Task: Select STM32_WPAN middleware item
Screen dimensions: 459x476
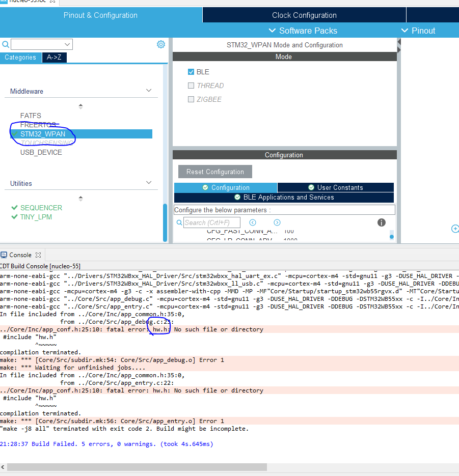Action: (82, 134)
